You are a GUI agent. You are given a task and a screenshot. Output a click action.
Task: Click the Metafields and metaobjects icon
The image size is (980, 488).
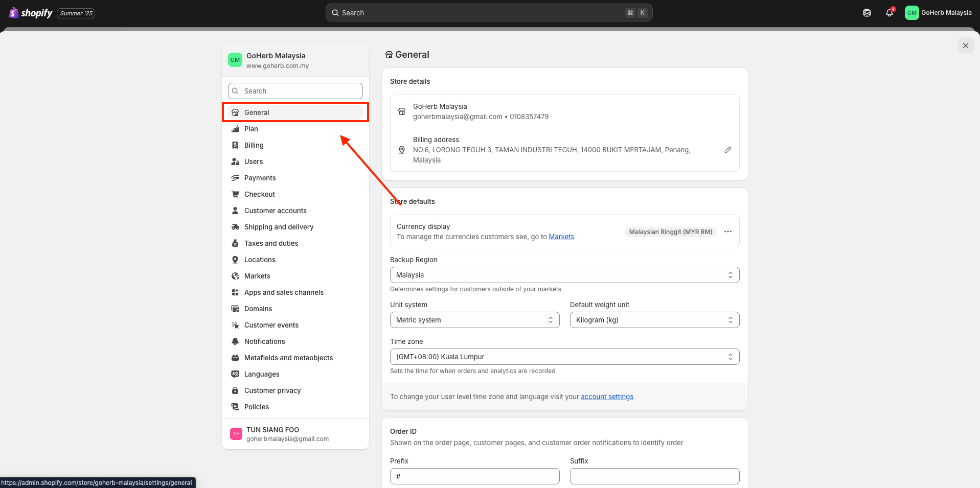click(x=235, y=358)
